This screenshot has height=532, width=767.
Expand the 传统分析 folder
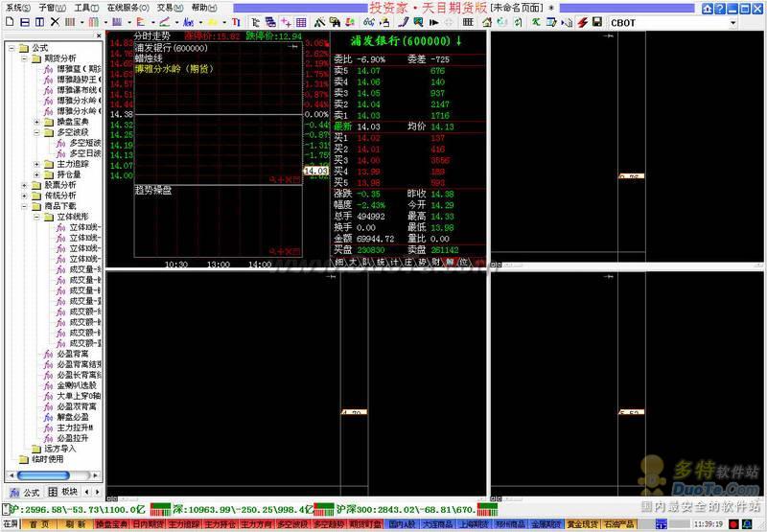coord(25,196)
